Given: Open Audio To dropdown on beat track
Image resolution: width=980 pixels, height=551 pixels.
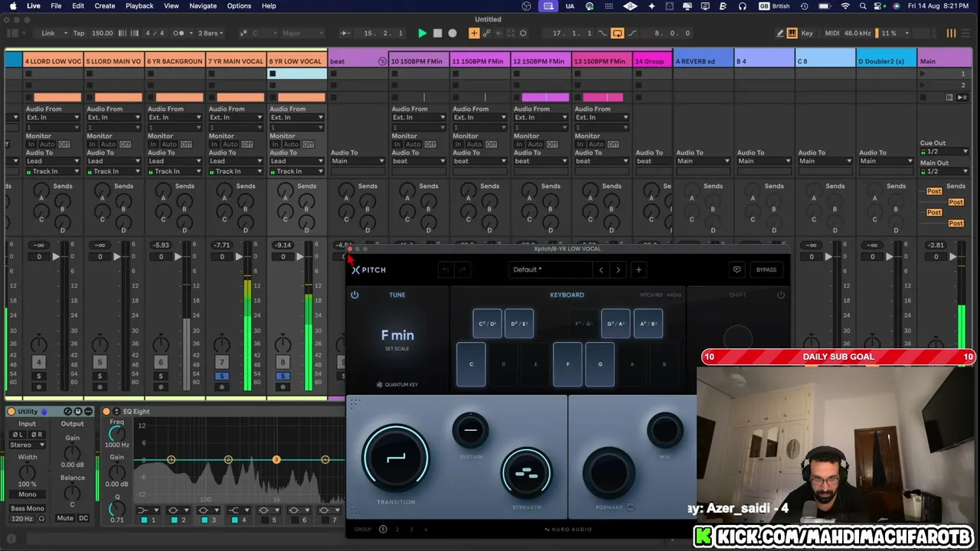Looking at the screenshot, I should pyautogui.click(x=358, y=161).
